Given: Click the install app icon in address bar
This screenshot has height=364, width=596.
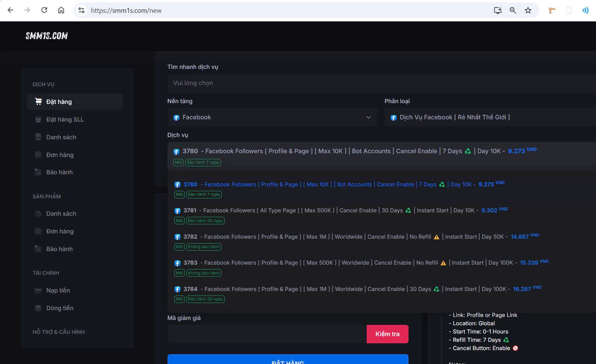Looking at the screenshot, I should click(x=498, y=10).
